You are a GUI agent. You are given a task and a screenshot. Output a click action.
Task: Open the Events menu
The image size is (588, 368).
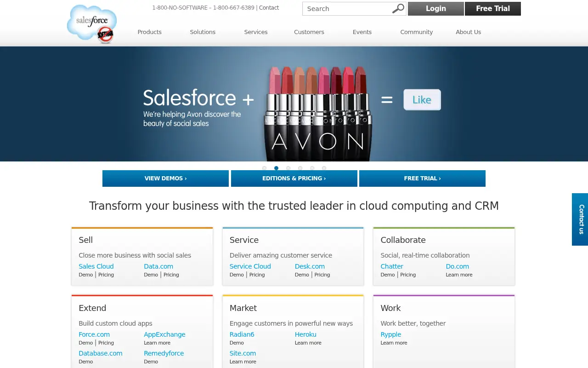[x=362, y=32]
